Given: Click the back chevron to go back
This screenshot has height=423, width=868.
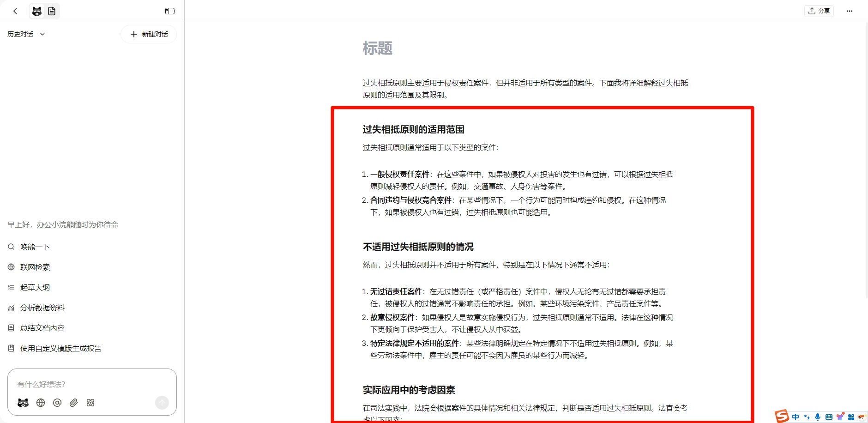Looking at the screenshot, I should click(15, 11).
